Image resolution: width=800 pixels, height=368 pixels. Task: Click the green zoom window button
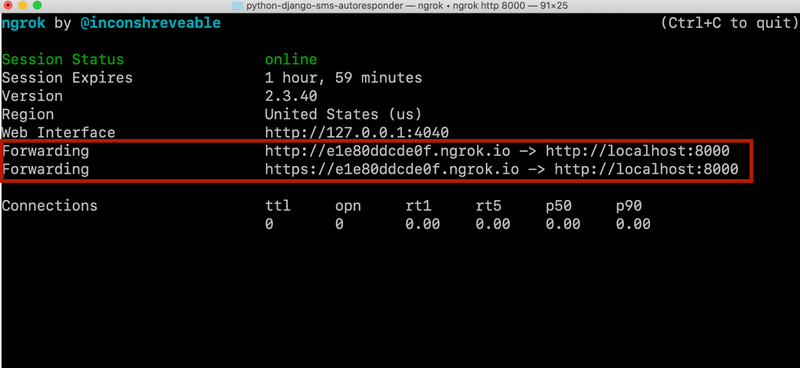pyautogui.click(x=37, y=6)
